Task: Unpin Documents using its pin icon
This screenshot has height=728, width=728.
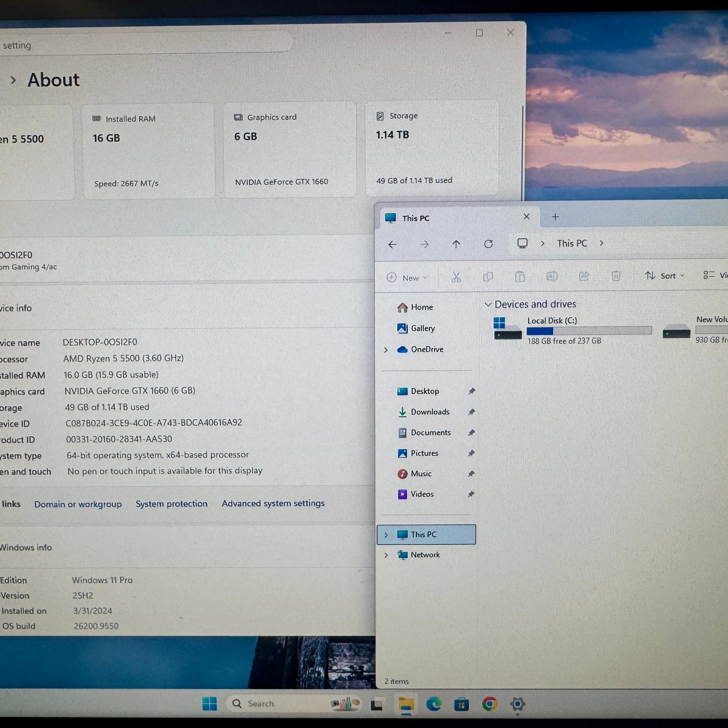Action: click(471, 433)
